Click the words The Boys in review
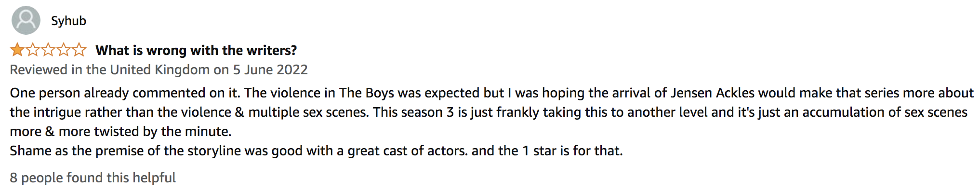Image resolution: width=980 pixels, height=192 pixels. [x=366, y=93]
